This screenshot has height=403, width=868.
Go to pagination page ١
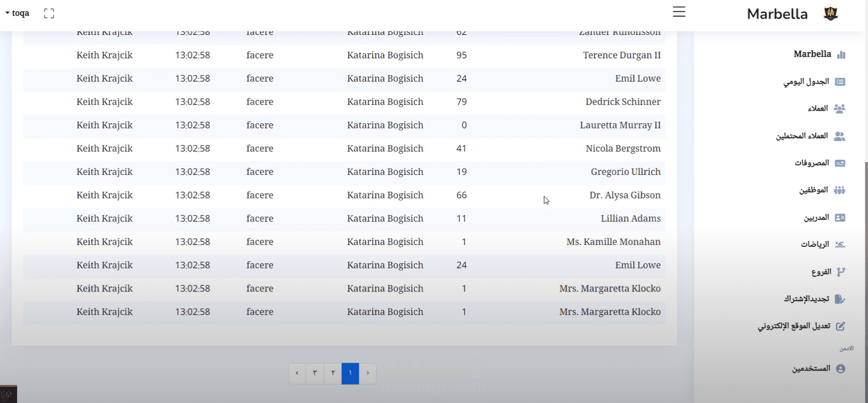350,373
